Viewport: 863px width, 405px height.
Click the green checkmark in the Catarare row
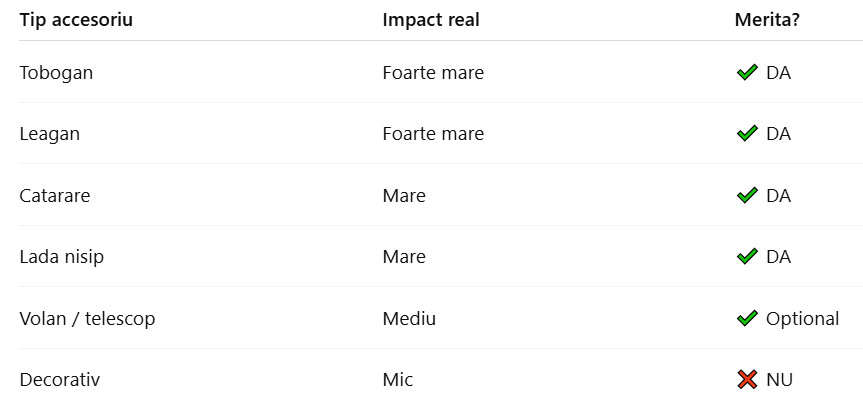(x=746, y=196)
